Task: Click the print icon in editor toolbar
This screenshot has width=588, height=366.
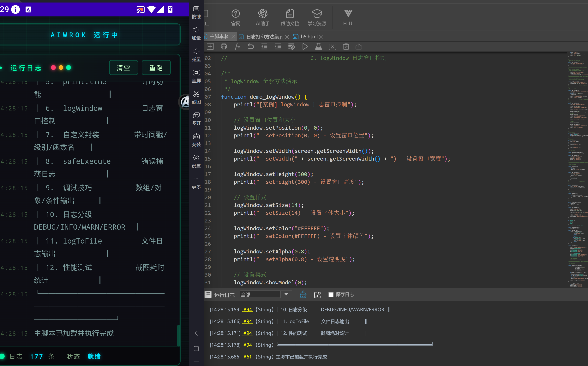Action: 224,46
